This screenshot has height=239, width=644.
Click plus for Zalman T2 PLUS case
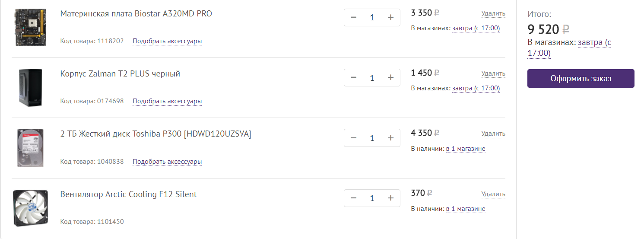point(391,78)
